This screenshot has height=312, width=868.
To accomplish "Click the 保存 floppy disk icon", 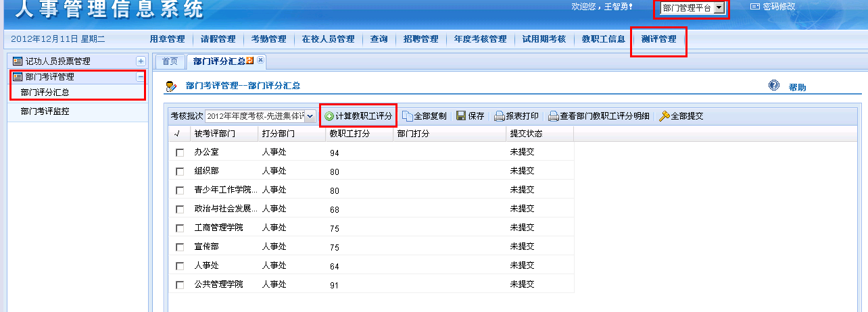I will [x=461, y=116].
